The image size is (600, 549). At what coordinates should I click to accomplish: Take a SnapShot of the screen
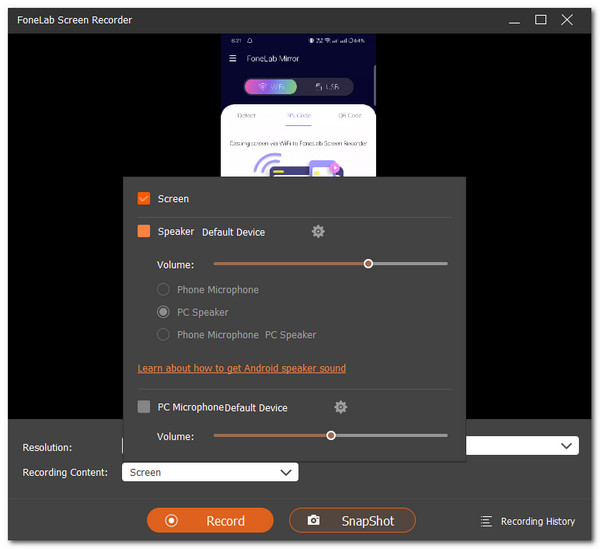(x=352, y=521)
